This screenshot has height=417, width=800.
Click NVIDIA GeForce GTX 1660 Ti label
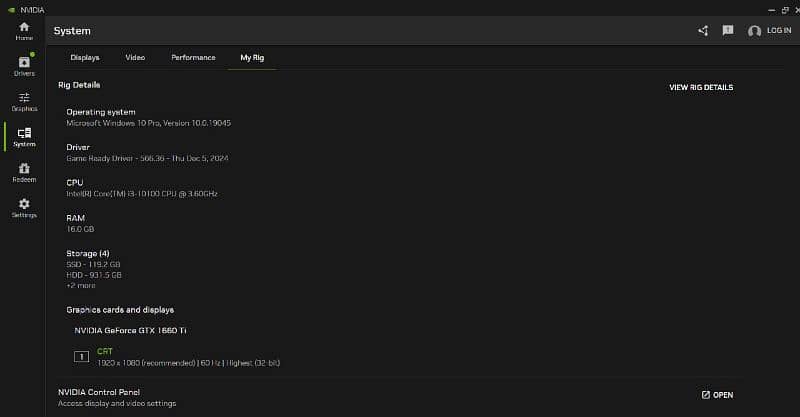point(131,330)
